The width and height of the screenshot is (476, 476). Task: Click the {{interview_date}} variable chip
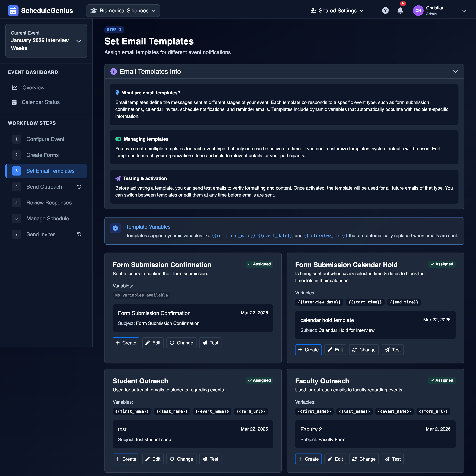tap(319, 302)
